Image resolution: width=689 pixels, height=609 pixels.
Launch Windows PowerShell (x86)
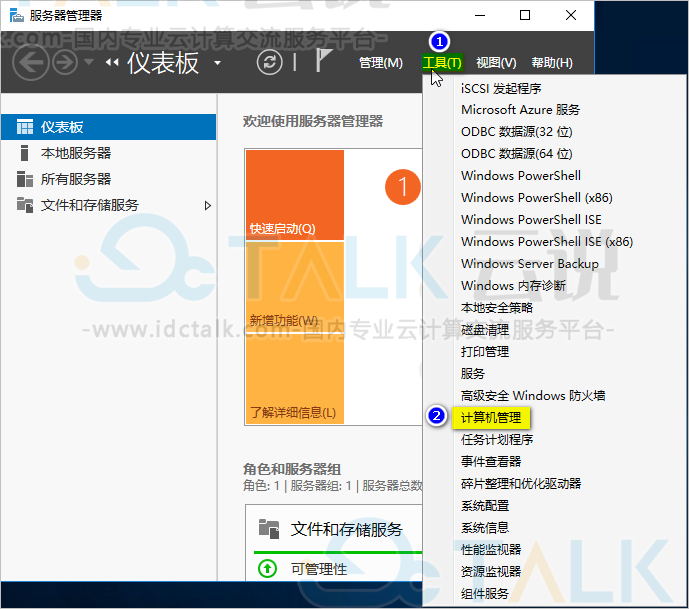point(537,198)
